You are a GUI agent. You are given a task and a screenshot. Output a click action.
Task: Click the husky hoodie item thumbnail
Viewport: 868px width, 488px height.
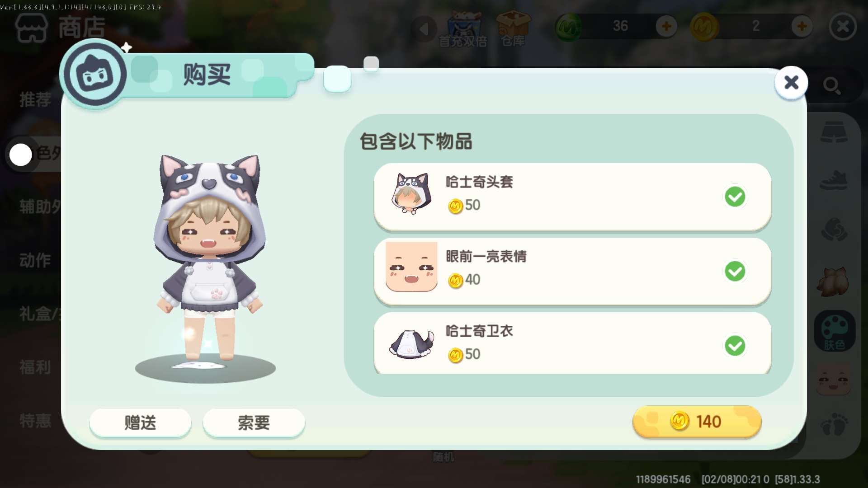(412, 344)
